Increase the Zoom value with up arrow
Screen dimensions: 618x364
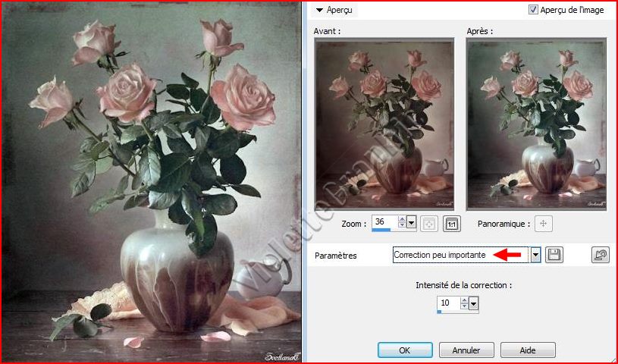click(401, 219)
